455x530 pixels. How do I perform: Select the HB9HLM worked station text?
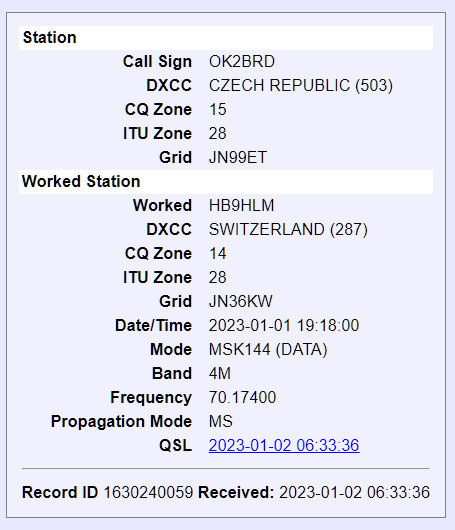click(241, 206)
